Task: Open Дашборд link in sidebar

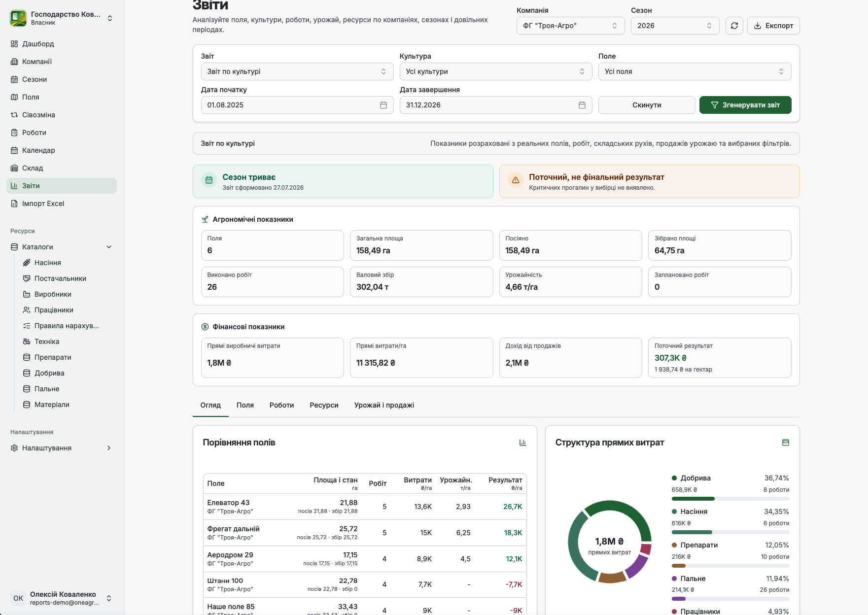Action: pos(62,44)
